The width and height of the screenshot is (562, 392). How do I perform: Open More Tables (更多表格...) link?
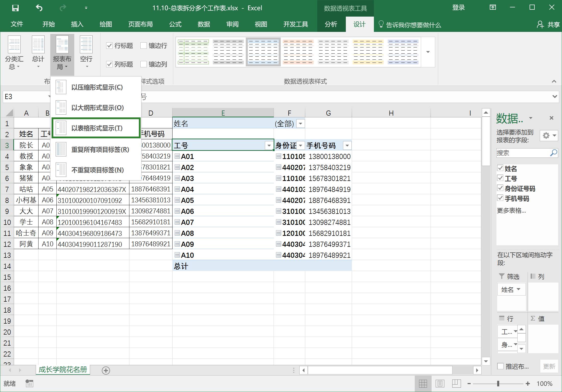511,211
